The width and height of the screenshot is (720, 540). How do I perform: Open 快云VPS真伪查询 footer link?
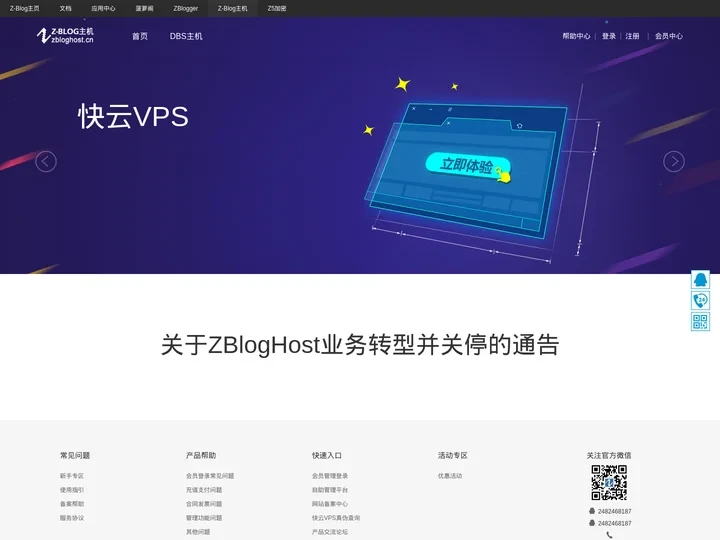(336, 518)
